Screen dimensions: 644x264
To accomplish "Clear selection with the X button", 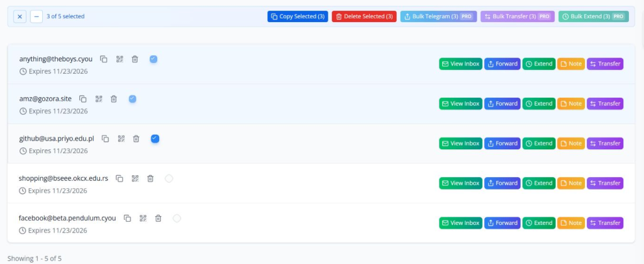I will [19, 17].
